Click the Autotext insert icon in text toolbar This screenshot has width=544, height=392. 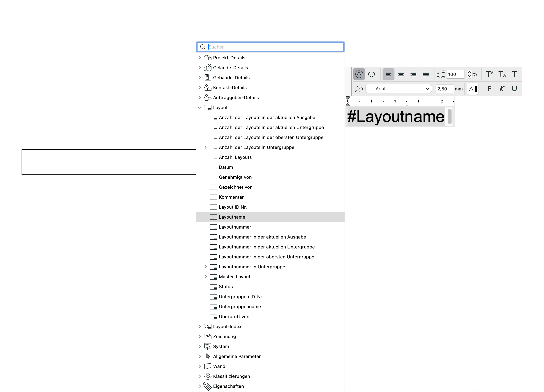coord(359,74)
